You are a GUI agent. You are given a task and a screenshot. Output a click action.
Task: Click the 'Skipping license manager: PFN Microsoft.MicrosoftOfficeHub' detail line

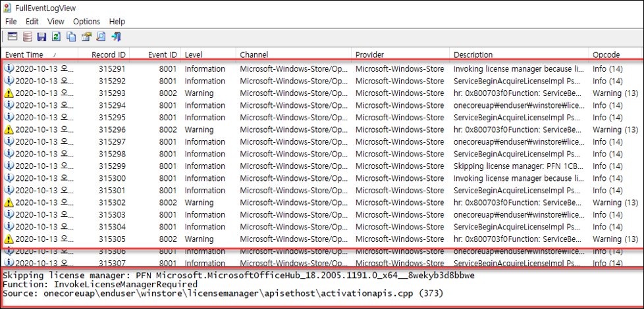(238, 275)
